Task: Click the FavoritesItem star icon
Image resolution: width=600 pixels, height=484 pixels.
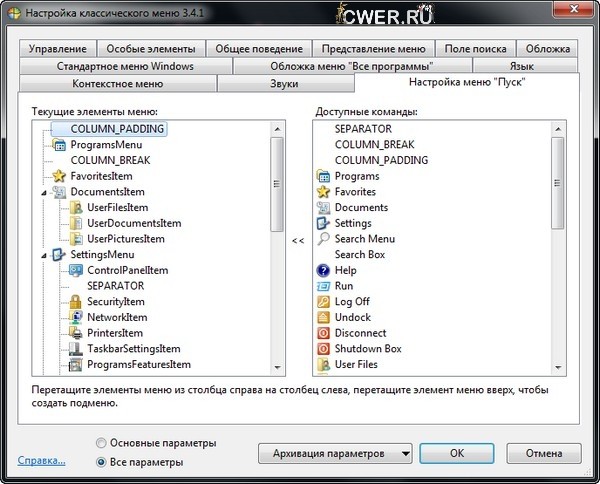Action: click(x=59, y=176)
